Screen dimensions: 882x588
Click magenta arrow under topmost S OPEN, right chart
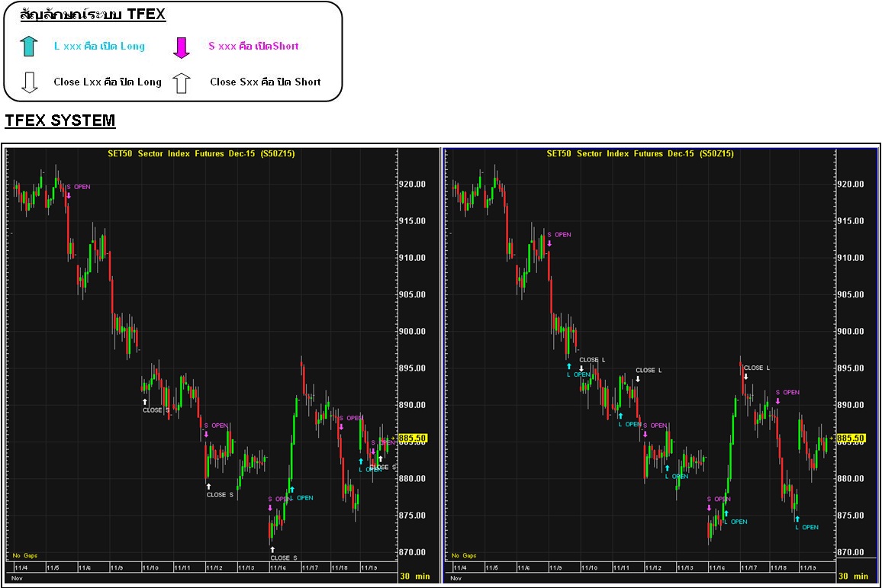point(549,243)
